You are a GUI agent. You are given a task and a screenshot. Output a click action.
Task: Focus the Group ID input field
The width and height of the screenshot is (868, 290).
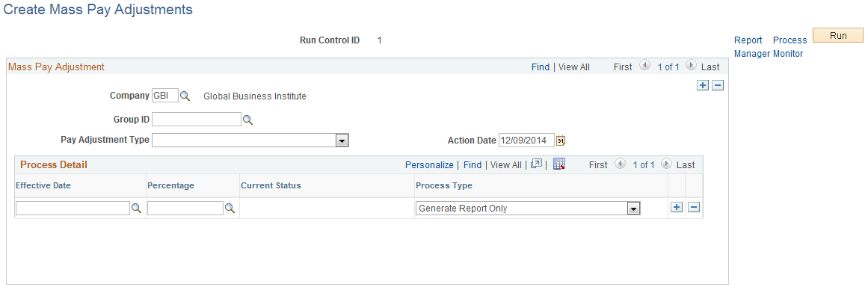pyautogui.click(x=197, y=119)
